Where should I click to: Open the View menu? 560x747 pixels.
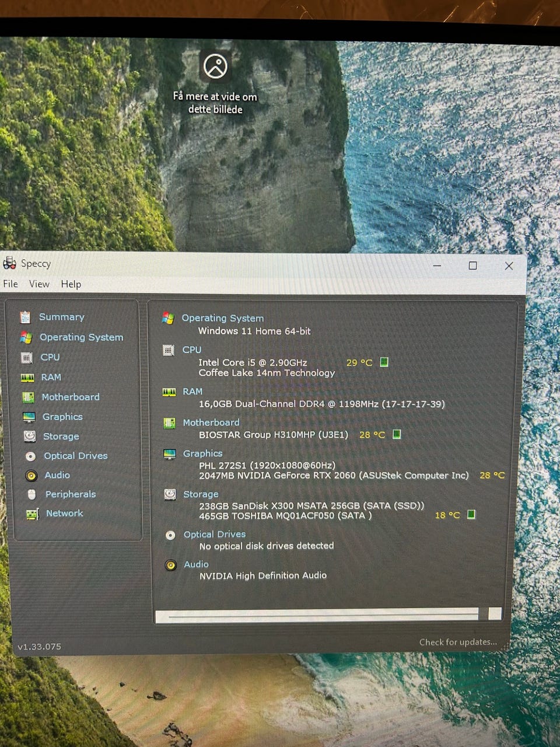point(39,284)
